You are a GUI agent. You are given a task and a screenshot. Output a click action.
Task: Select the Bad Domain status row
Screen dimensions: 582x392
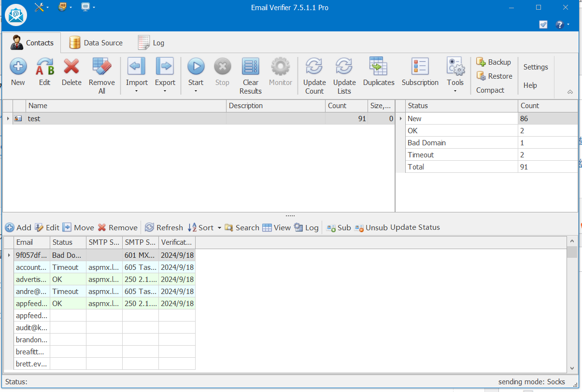point(486,142)
